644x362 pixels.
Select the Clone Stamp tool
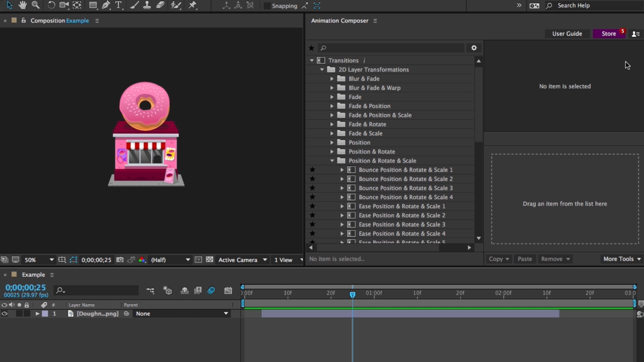148,5
